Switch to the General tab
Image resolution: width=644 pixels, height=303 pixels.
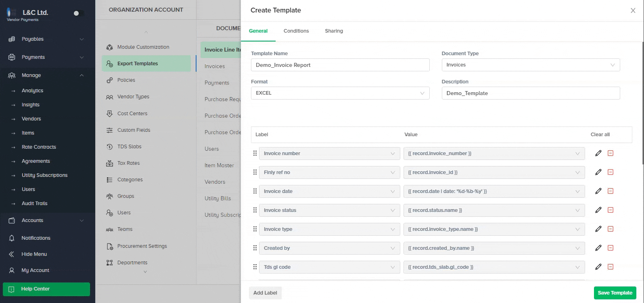click(x=258, y=31)
